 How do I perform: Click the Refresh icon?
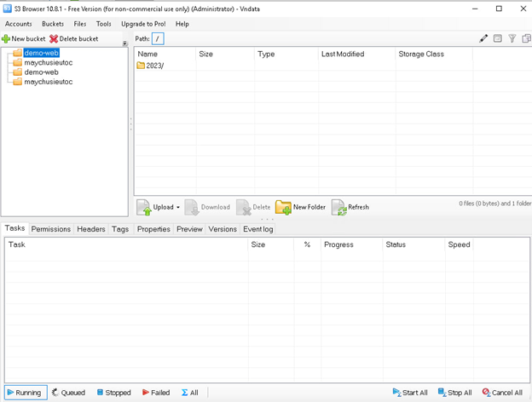tap(338, 207)
